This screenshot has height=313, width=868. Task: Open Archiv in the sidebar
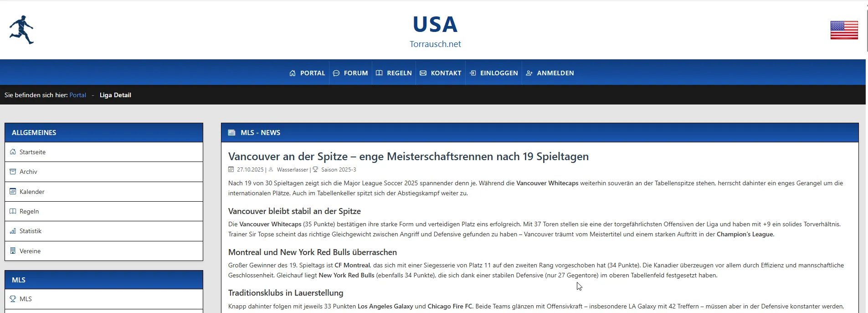pyautogui.click(x=104, y=172)
